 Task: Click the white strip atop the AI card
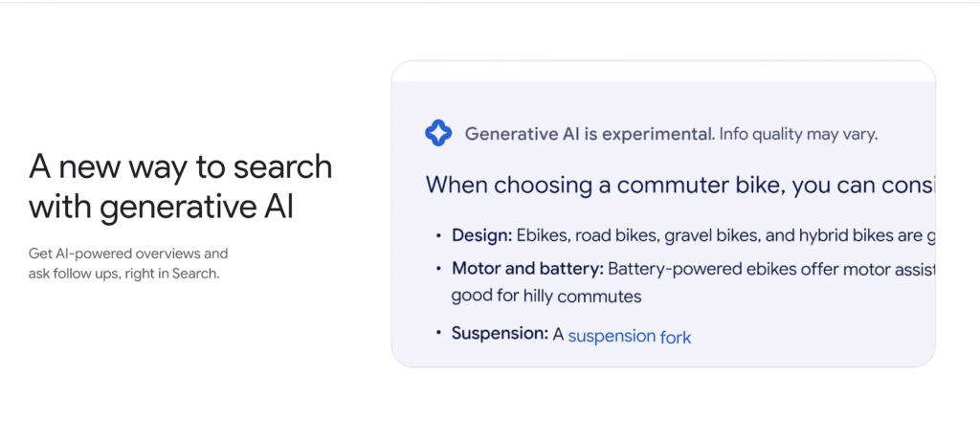[663, 71]
